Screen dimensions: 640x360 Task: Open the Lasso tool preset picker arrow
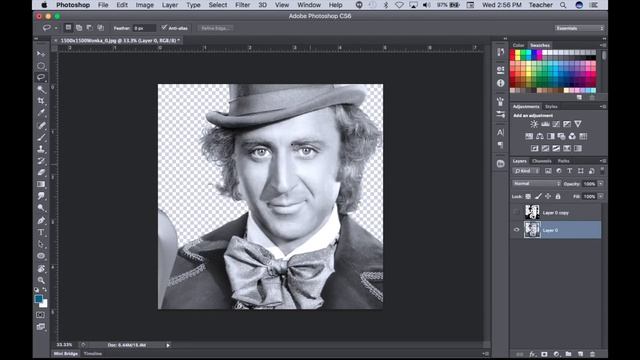coord(56,28)
